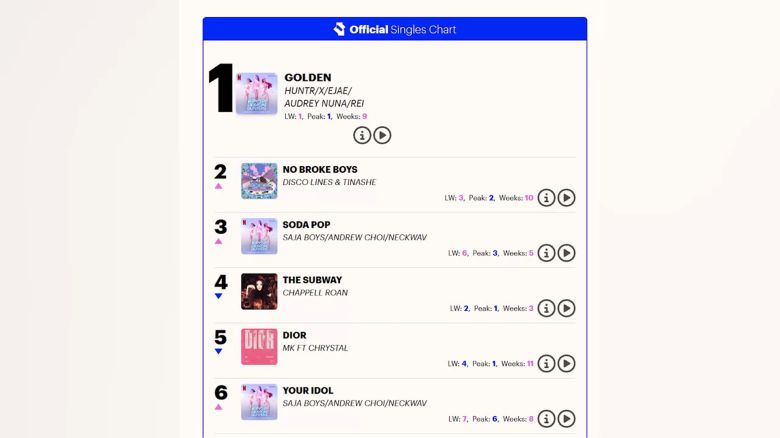Open the MK ft Chrystal artist link
780x438 pixels.
coord(315,348)
